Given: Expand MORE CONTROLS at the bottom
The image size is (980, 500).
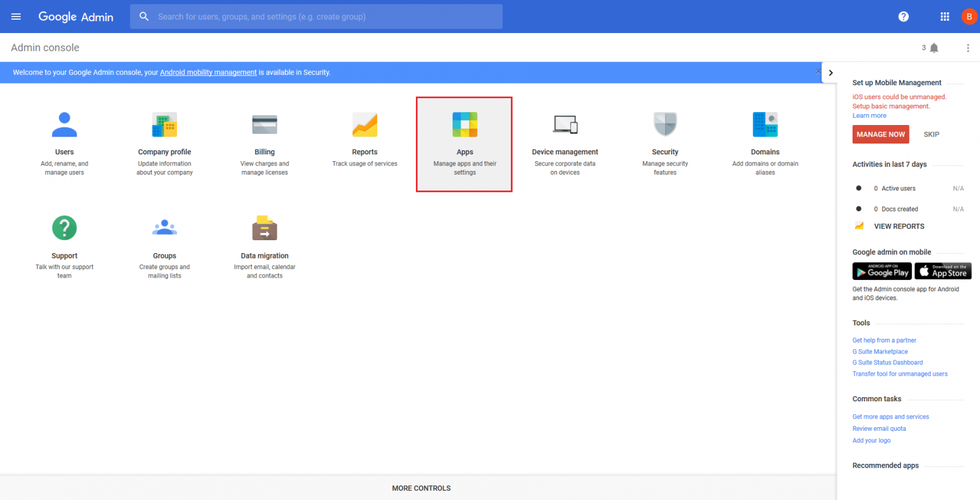Looking at the screenshot, I should click(x=421, y=488).
